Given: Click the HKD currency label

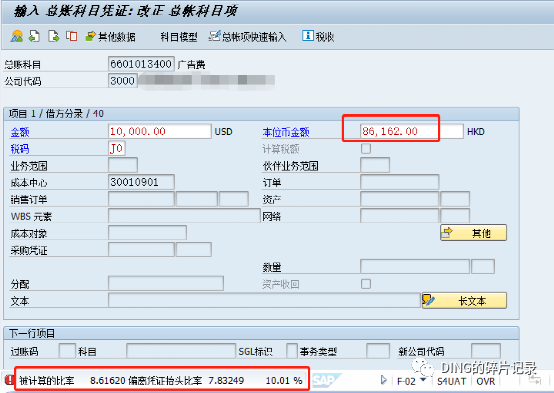Looking at the screenshot, I should pyautogui.click(x=476, y=132).
